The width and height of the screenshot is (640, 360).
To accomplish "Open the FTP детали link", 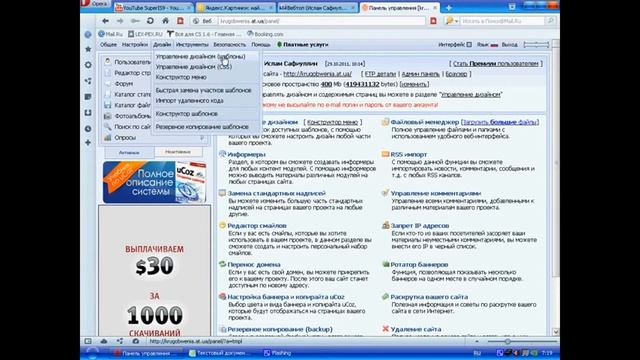I will tap(380, 74).
